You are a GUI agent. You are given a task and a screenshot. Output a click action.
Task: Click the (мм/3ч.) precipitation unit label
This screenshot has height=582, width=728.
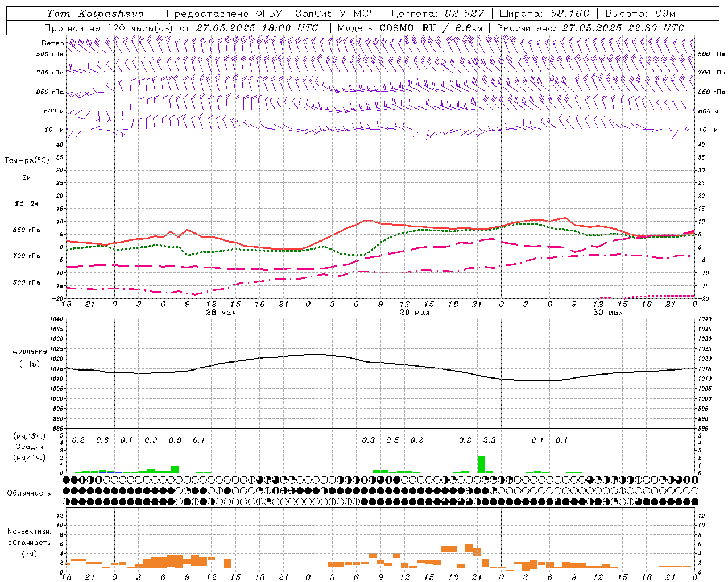click(29, 436)
